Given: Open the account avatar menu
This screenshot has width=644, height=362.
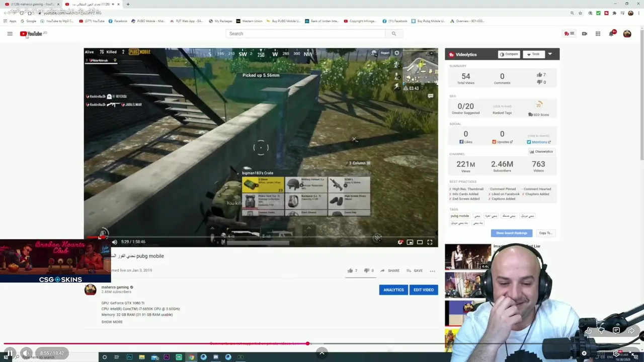Looking at the screenshot, I should click(x=627, y=34).
